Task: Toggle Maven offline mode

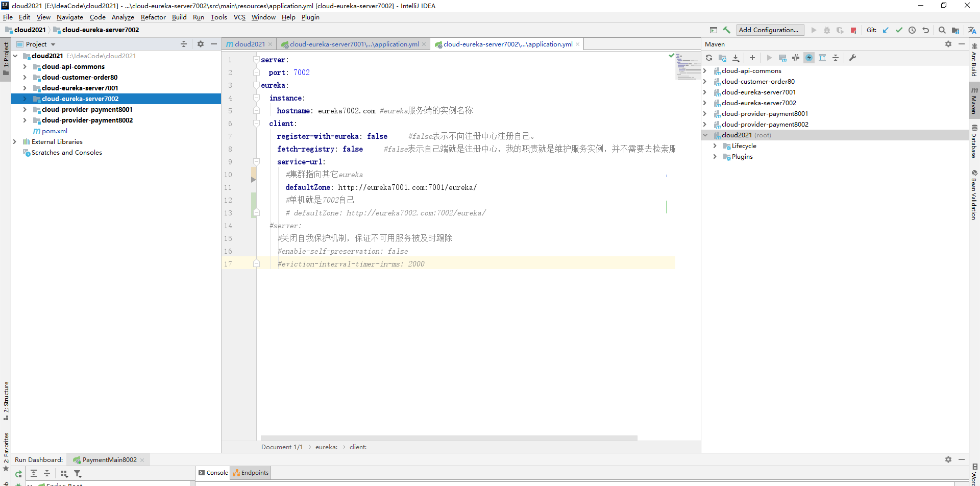Action: (x=796, y=58)
